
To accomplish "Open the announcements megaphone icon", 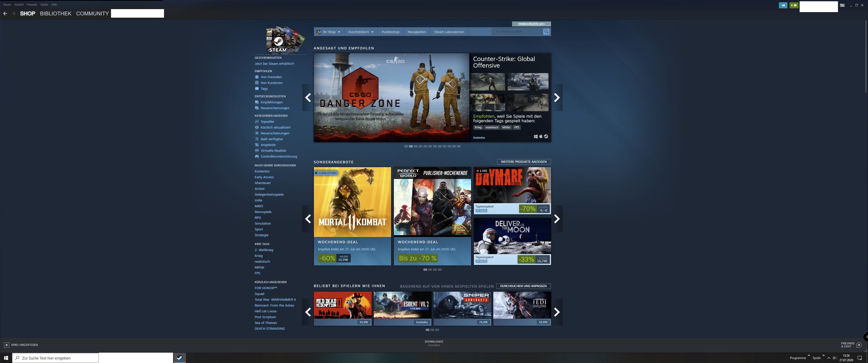I will coord(783,5).
